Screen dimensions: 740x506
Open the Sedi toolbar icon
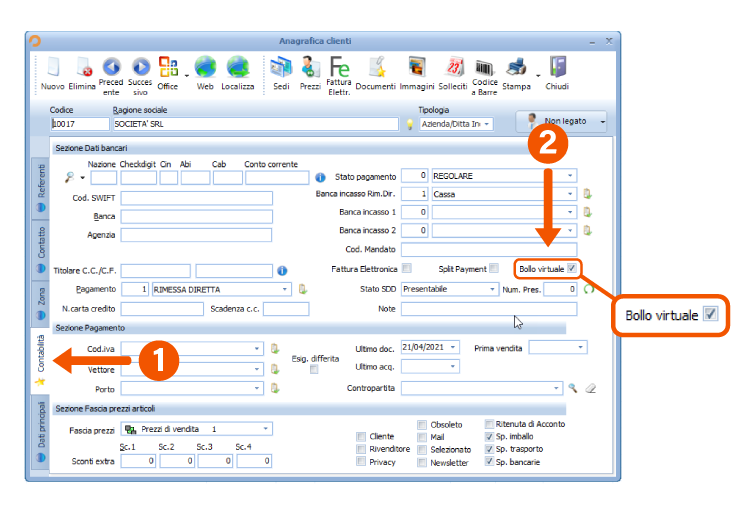[x=281, y=67]
